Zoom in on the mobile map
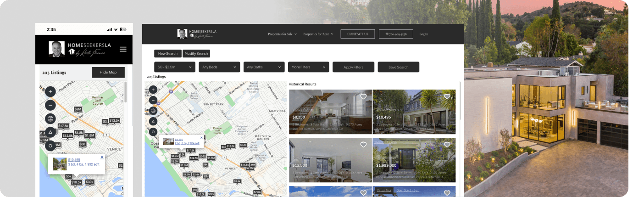This screenshot has height=197, width=644. (50, 91)
